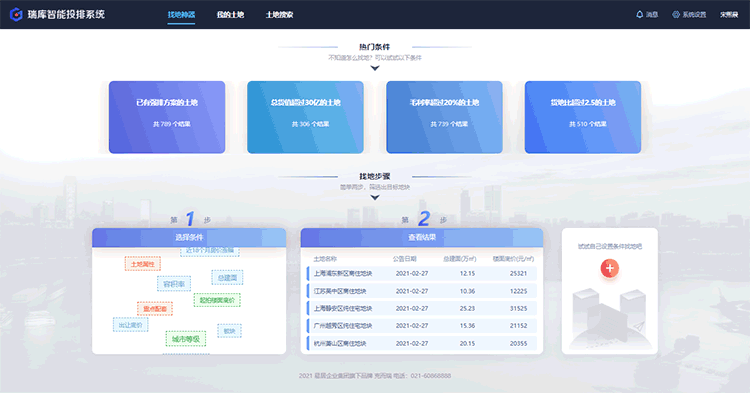This screenshot has height=393, width=750.
Task: Open the 土地搜索 tab
Action: tap(279, 15)
